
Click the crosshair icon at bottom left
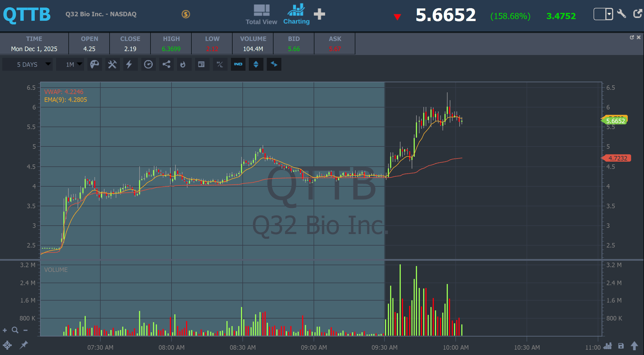[7, 345]
